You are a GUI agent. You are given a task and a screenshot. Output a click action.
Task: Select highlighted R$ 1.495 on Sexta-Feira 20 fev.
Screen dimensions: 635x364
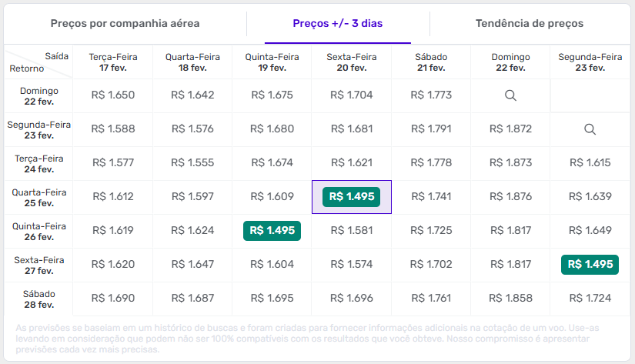[x=352, y=197]
